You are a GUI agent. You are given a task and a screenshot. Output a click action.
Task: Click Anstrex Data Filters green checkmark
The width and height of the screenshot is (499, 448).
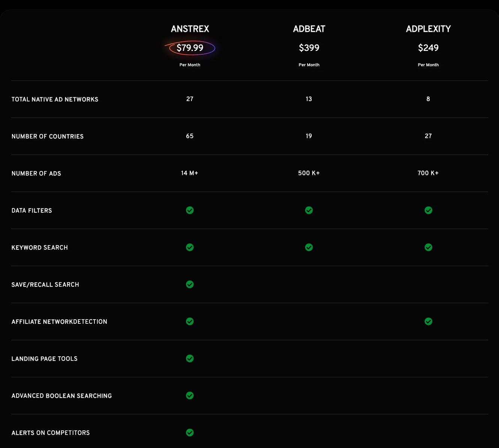[x=190, y=210]
